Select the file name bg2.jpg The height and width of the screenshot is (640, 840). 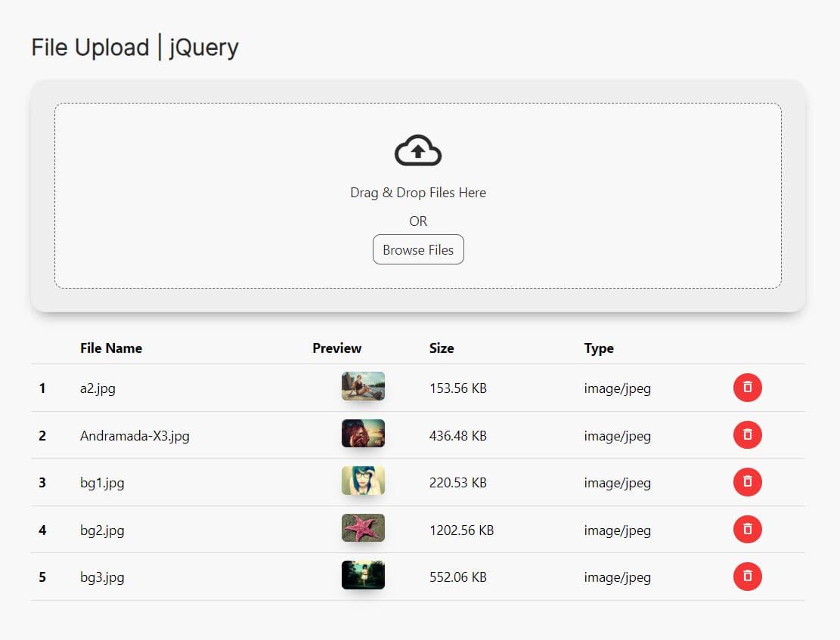point(102,530)
